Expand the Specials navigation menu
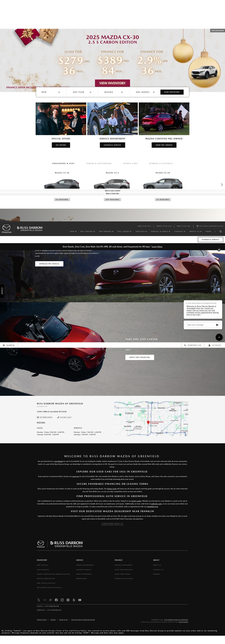Image resolution: width=225 pixels, height=644 pixels. [141, 231]
